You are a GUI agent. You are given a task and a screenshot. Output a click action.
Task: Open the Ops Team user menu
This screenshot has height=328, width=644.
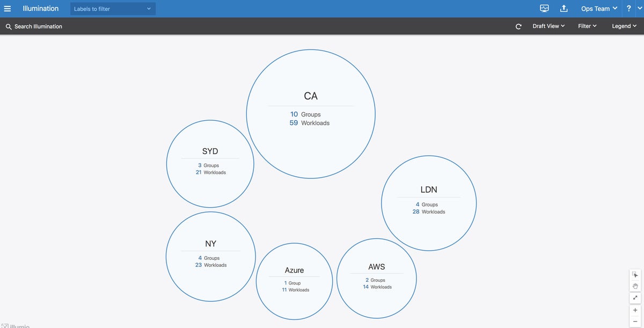599,9
